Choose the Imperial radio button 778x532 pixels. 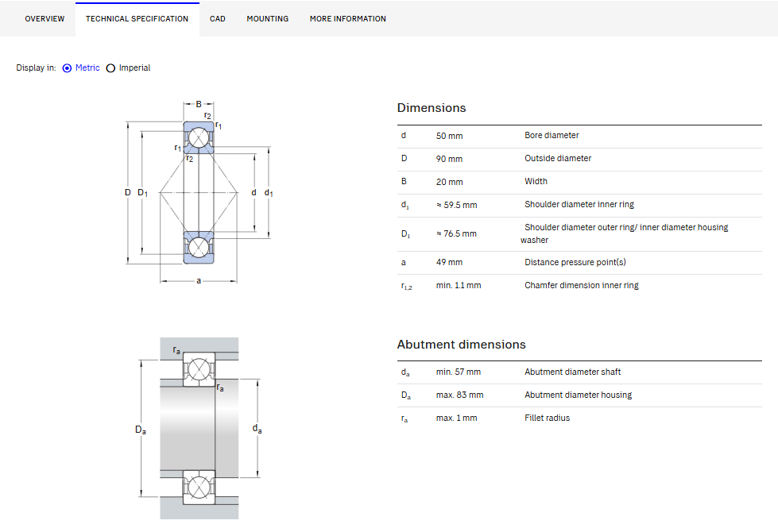(110, 68)
